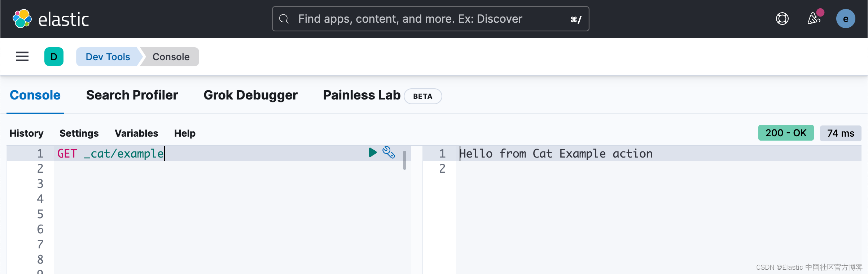Click the green 'D' space icon
868x274 pixels.
tap(54, 57)
